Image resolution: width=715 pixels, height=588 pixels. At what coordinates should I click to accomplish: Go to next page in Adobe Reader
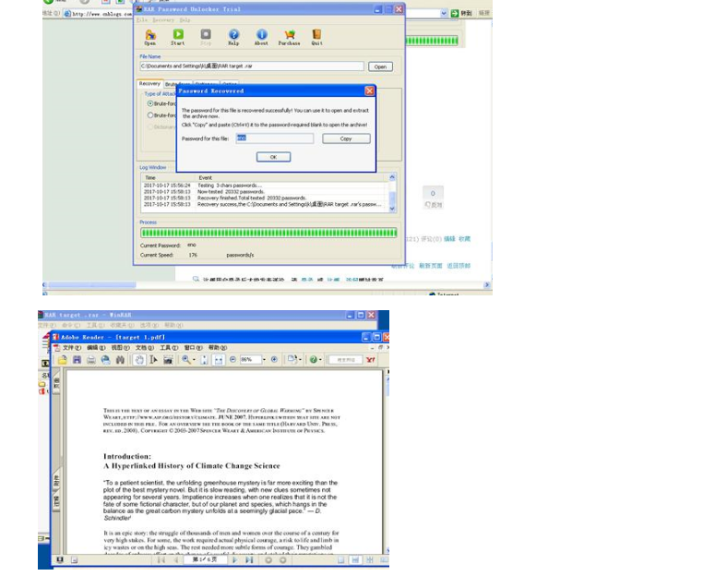click(x=235, y=559)
